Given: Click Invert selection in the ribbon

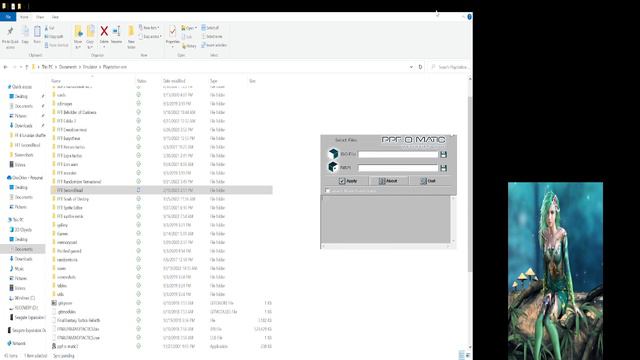Looking at the screenshot, I should pyautogui.click(x=214, y=45).
